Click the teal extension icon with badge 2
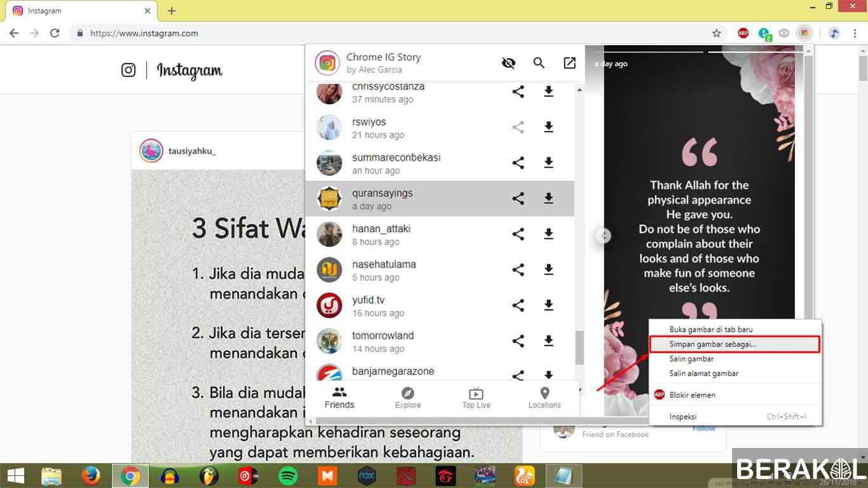This screenshot has height=488, width=868. pyautogui.click(x=764, y=33)
